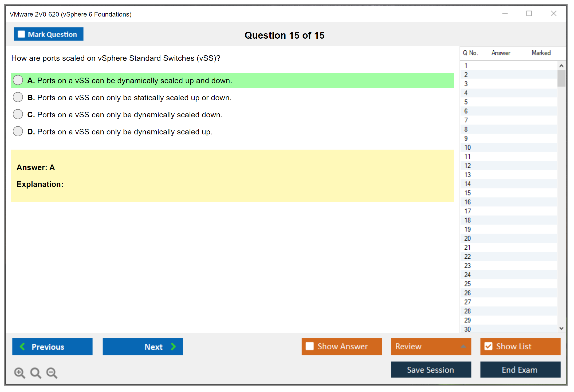Minimize the exam window

click(505, 14)
